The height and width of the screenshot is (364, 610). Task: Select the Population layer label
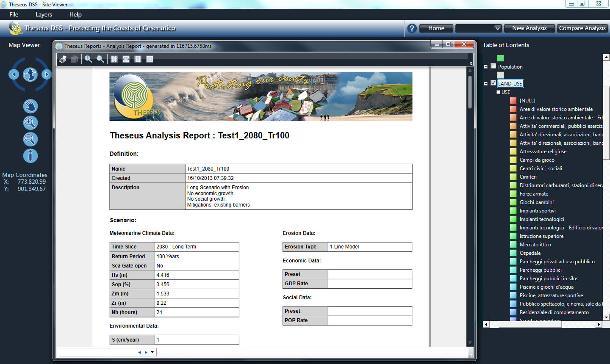coord(510,67)
